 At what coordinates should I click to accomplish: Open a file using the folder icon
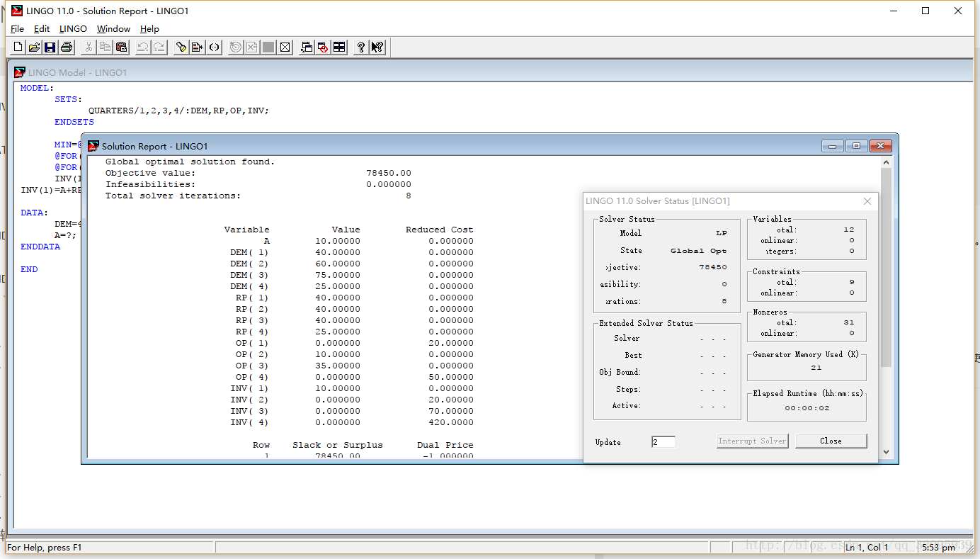[34, 47]
